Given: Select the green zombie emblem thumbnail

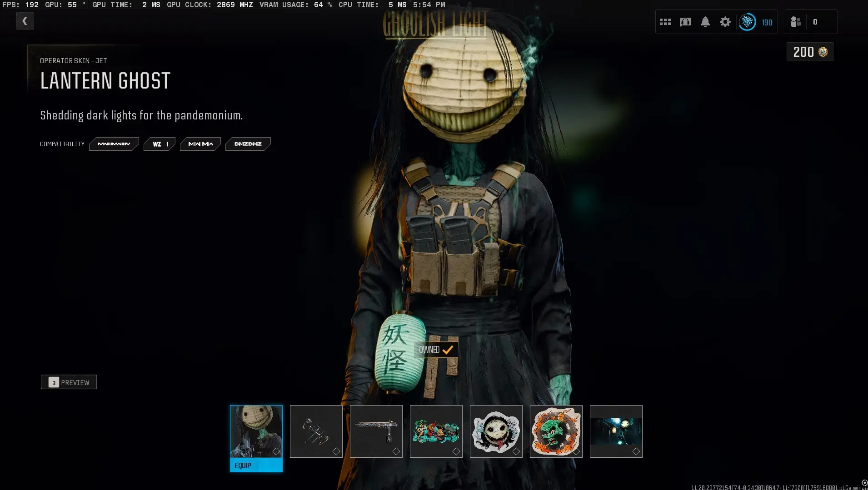Looking at the screenshot, I should pos(556,431).
